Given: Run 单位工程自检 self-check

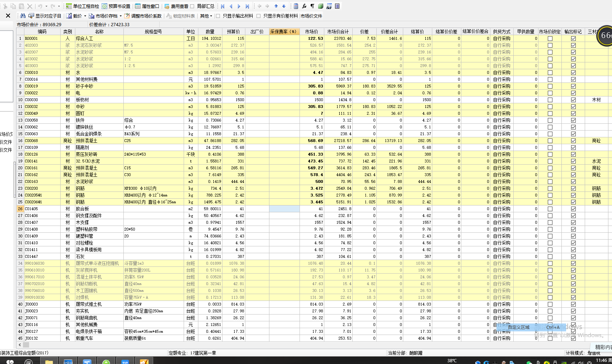Looking at the screenshot, I should point(83,6).
